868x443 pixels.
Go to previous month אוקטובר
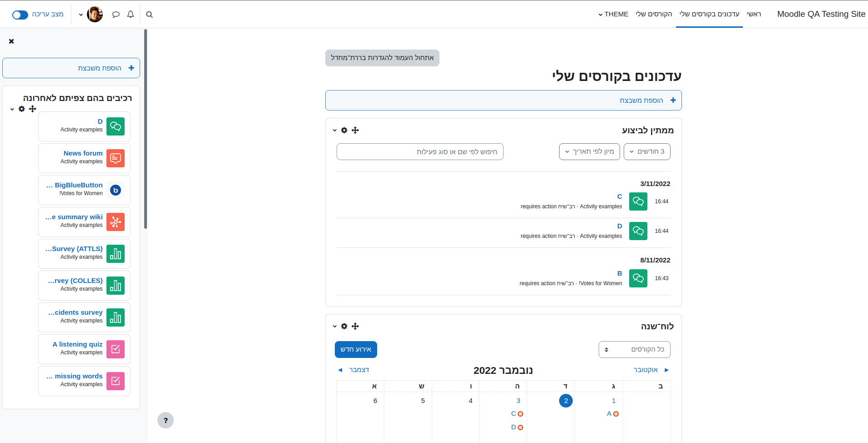pyautogui.click(x=651, y=370)
